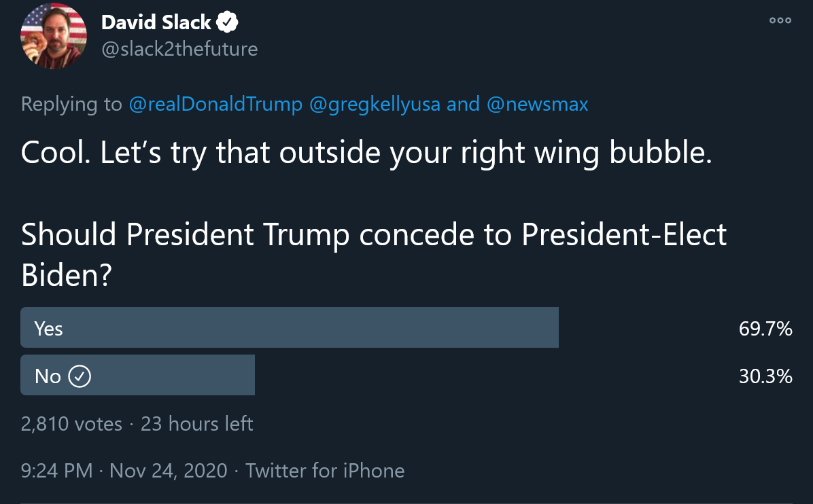This screenshot has height=504, width=813.
Task: Open @newsmax mention link
Action: (x=537, y=104)
